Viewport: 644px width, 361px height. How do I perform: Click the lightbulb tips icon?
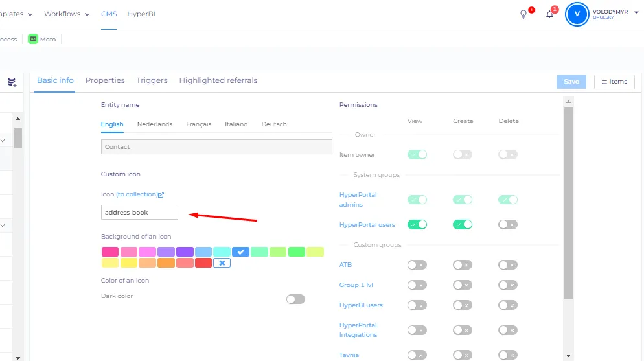(523, 14)
